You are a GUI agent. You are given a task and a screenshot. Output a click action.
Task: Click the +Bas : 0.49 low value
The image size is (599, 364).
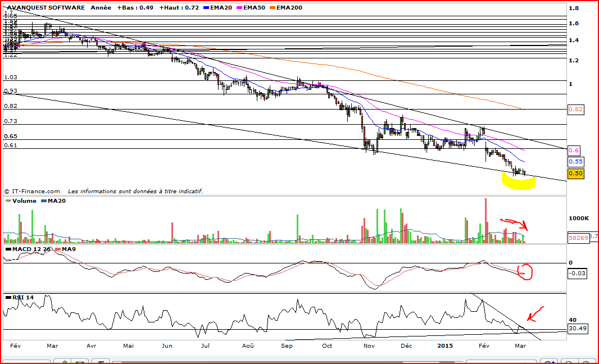[135, 8]
